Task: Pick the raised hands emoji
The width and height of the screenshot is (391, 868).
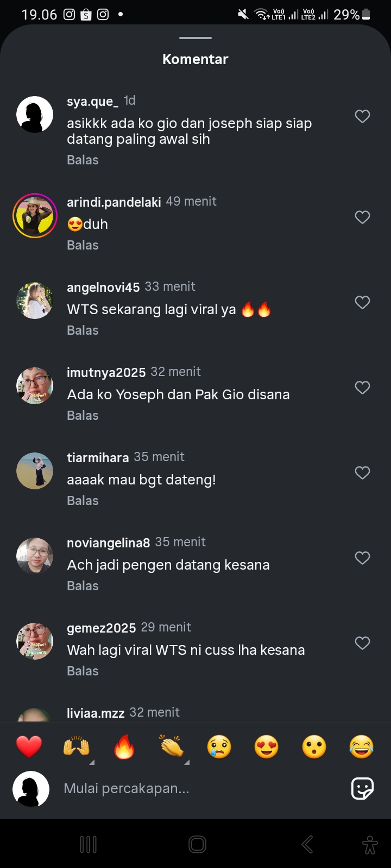Action: [x=77, y=747]
